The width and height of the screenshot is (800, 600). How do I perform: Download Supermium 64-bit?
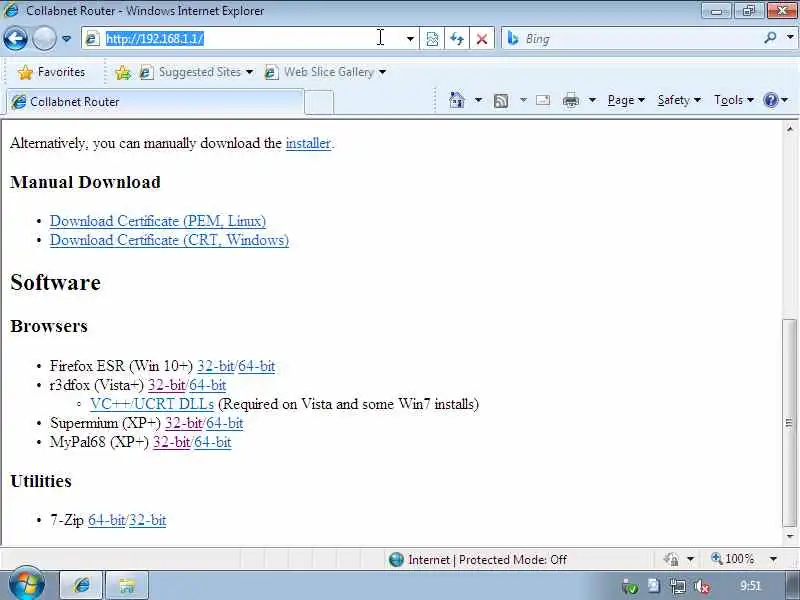click(224, 423)
